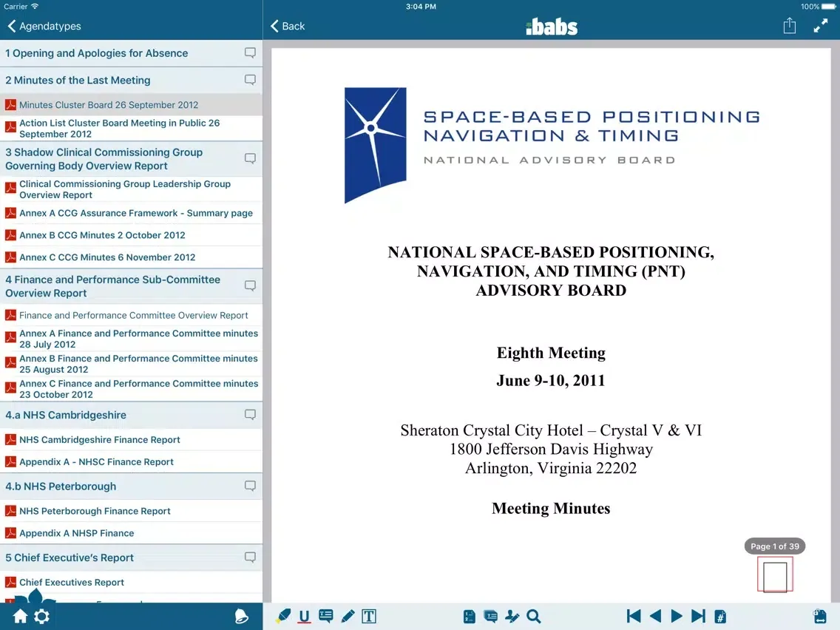Select the highlighter annotation tool

tap(283, 616)
